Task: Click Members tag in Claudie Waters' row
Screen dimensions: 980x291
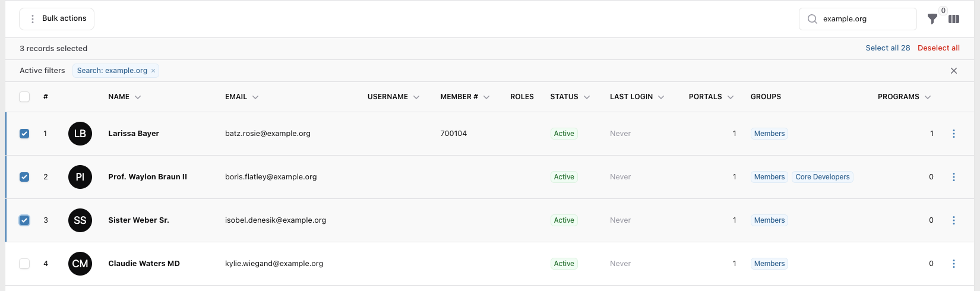Action: coord(769,264)
